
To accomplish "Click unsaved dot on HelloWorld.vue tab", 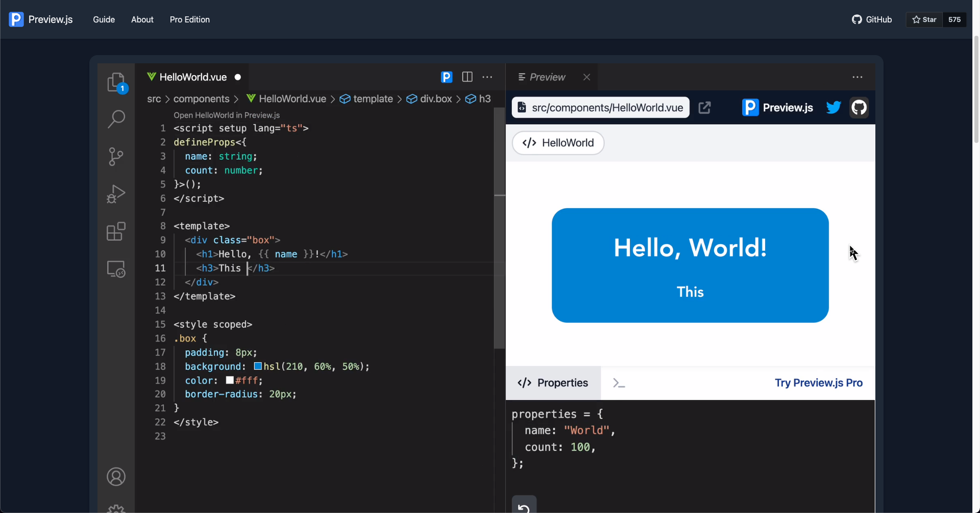I will pyautogui.click(x=238, y=77).
